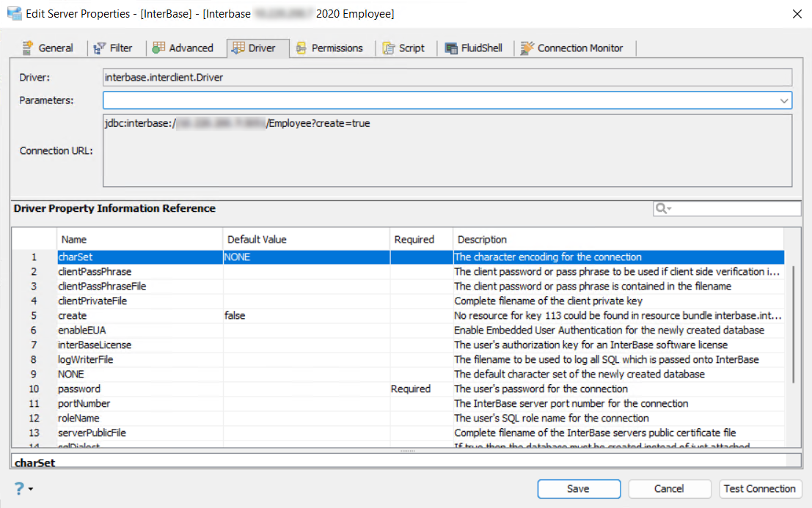Screen dimensions: 812x508
Task: Click the Permissions tab icon
Action: pyautogui.click(x=301, y=48)
